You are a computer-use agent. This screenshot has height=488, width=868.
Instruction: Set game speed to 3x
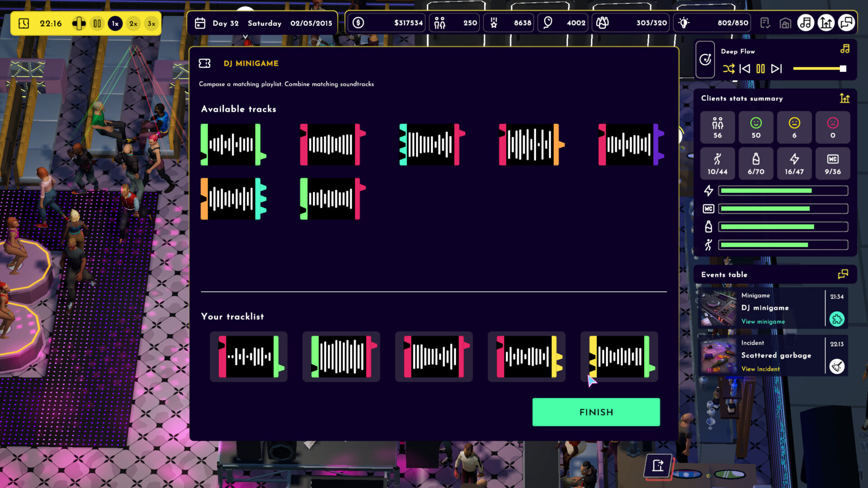151,23
